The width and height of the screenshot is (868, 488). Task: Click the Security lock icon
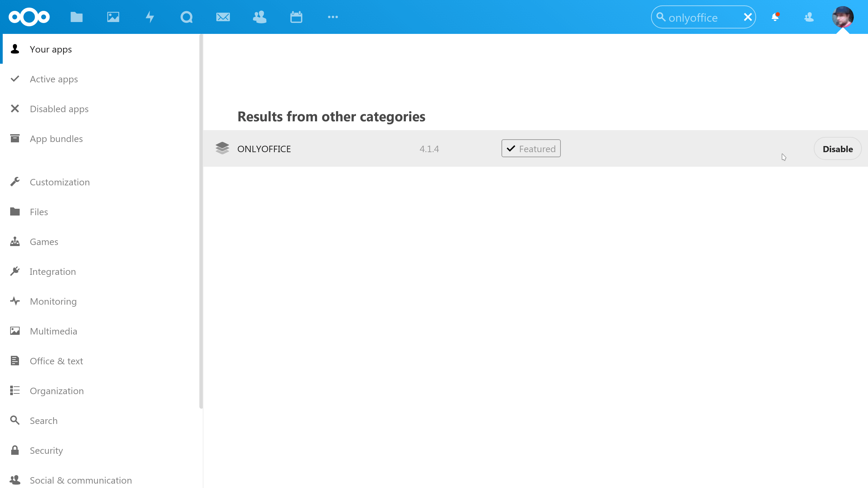15,450
